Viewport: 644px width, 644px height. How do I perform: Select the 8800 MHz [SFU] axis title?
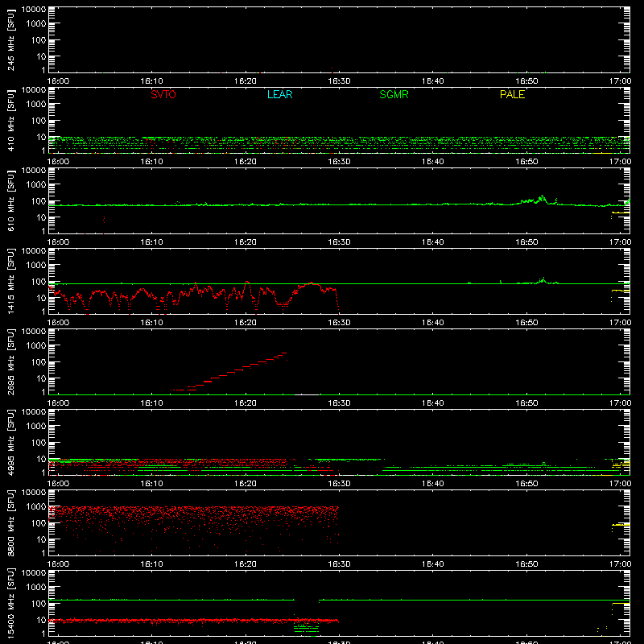coord(10,522)
